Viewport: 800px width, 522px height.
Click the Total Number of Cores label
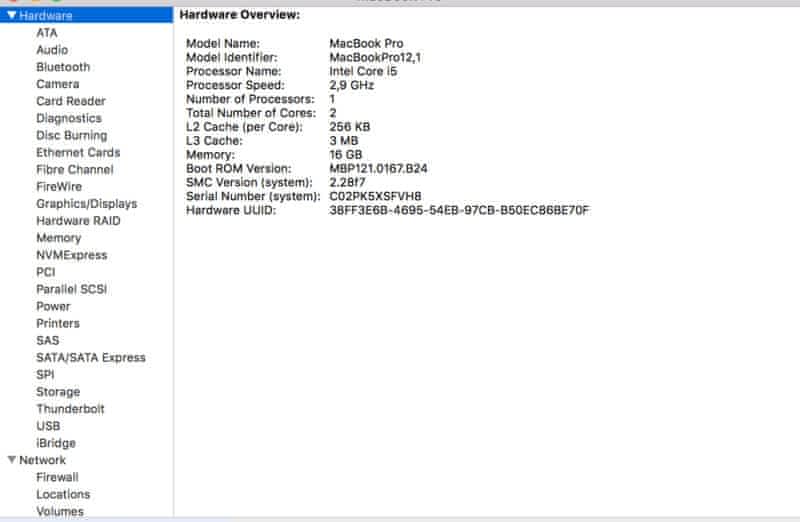251,113
